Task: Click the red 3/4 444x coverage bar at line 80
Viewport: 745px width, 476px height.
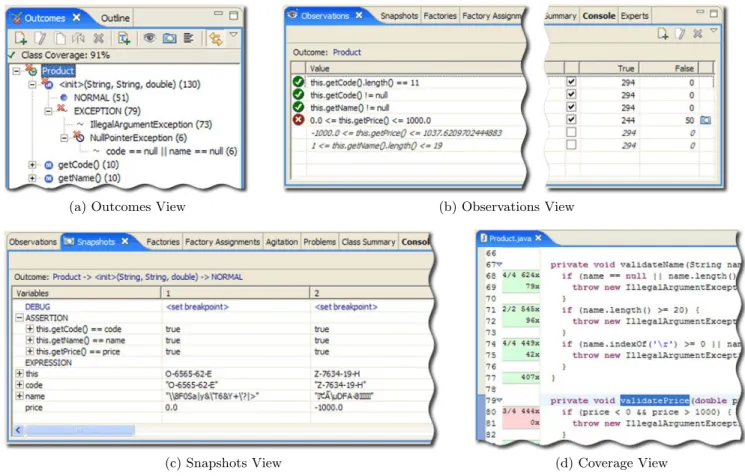Action: click(x=521, y=411)
